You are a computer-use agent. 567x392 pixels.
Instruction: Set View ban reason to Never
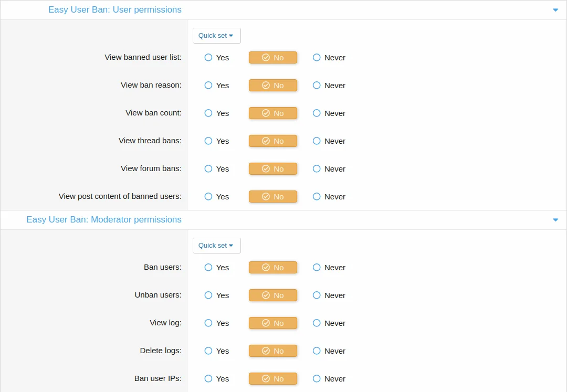[317, 86]
